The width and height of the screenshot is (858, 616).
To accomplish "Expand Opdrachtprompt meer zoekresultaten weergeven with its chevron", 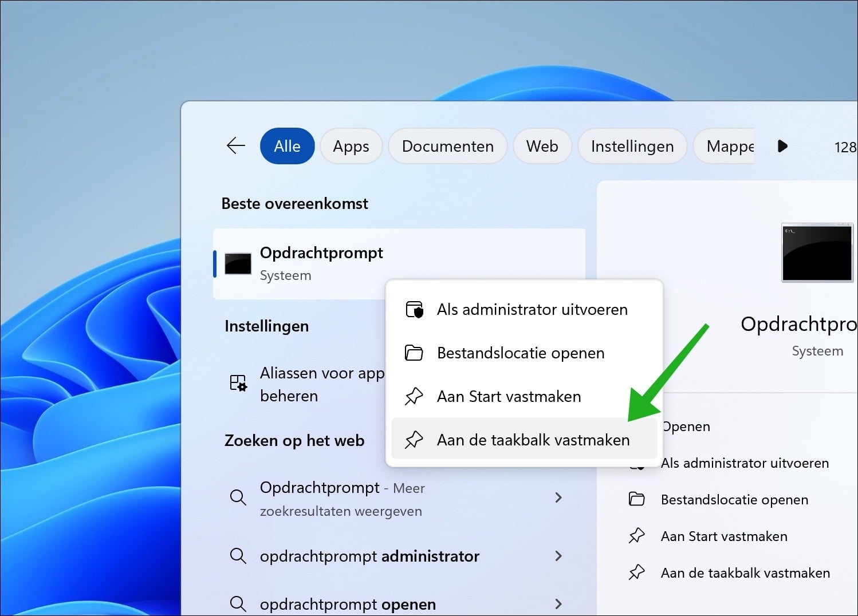I will pos(558,497).
